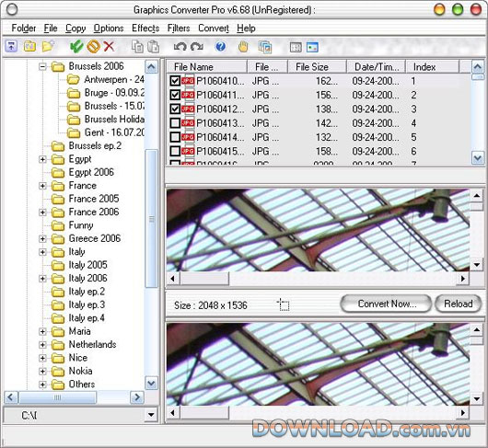Click the JPG icon of P1060413 row
The image size is (488, 448).
tap(188, 123)
